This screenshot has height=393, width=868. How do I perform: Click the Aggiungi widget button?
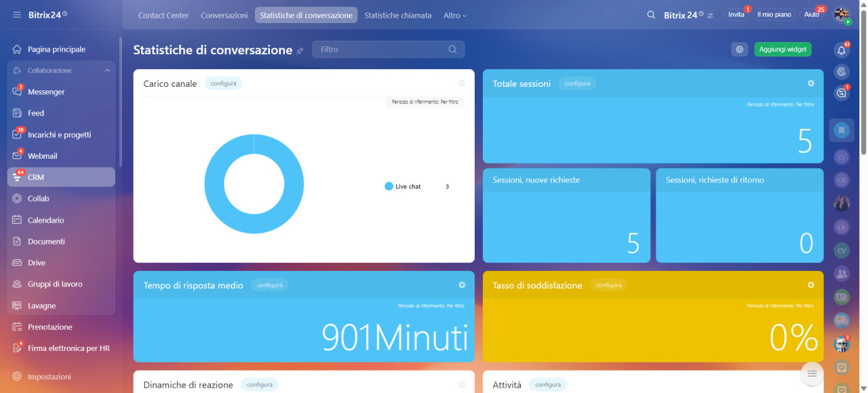click(783, 50)
